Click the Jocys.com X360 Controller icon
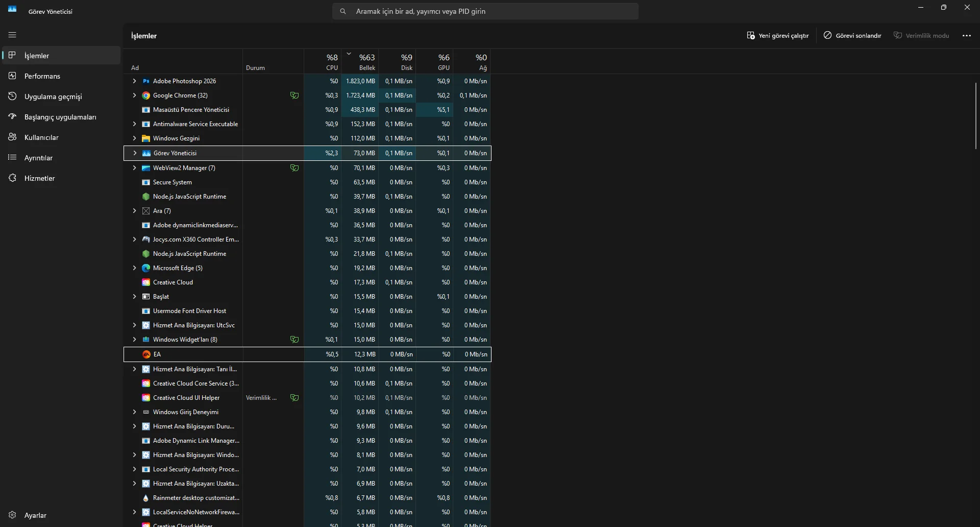 (x=146, y=239)
